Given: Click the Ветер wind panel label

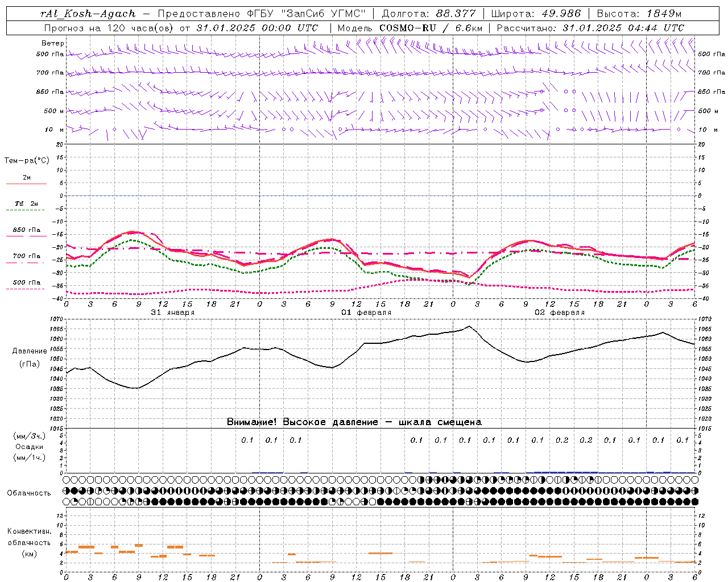Looking at the screenshot, I should pos(53,43).
